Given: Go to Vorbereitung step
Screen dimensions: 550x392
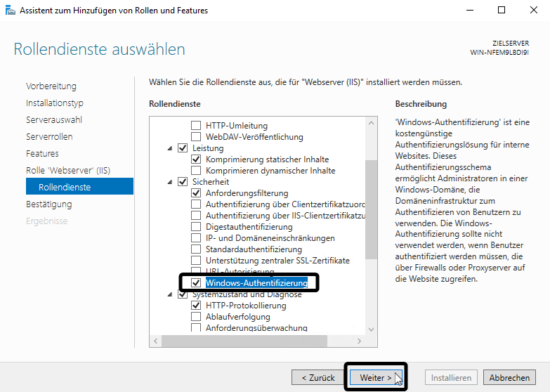Looking at the screenshot, I should point(51,86).
